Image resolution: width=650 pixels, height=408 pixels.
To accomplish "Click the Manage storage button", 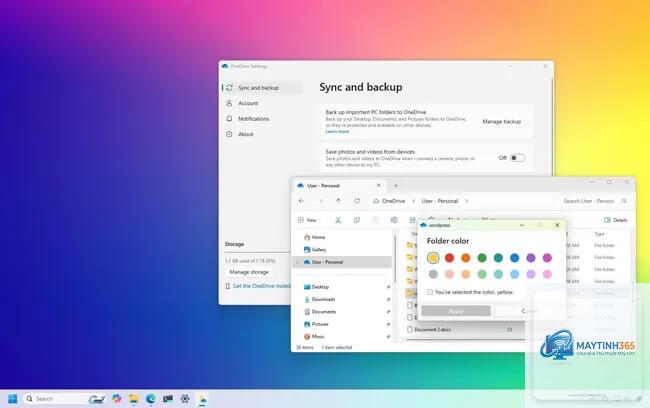I will (249, 272).
